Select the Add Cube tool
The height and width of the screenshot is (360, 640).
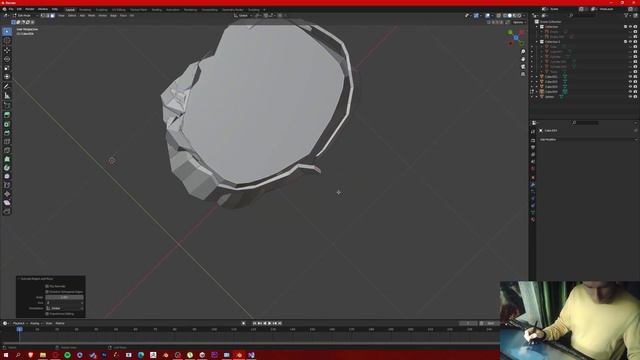7,105
